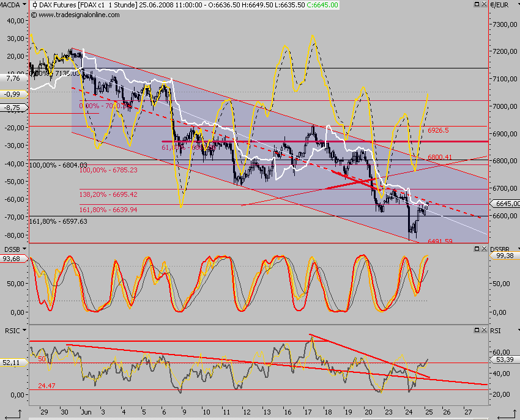Click the 53,39 RSI value marker

coord(505,359)
